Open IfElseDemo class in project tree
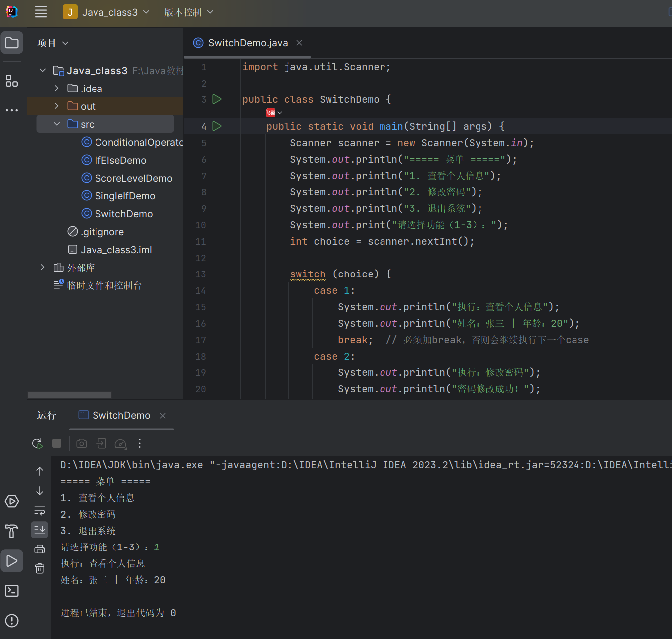This screenshot has height=639, width=672. (120, 160)
